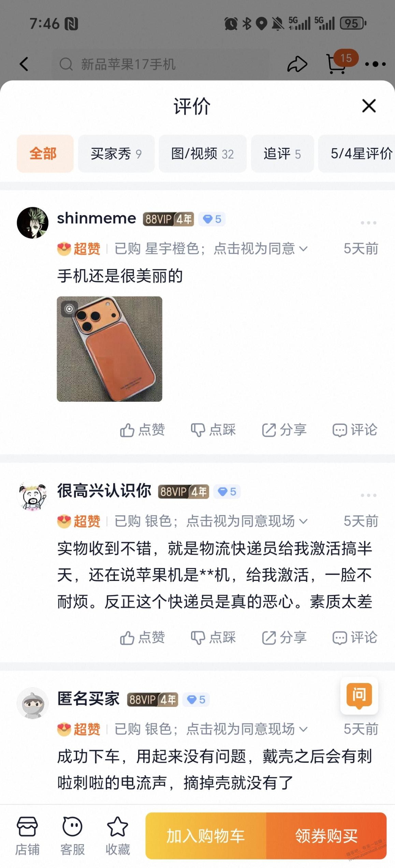The width and height of the screenshot is (395, 868).
Task: Tap the back arrow icon
Action: (24, 64)
